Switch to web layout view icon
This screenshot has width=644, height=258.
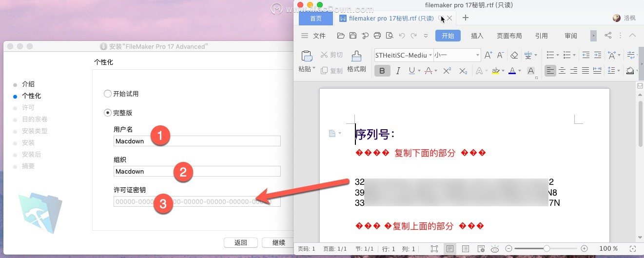click(481, 249)
